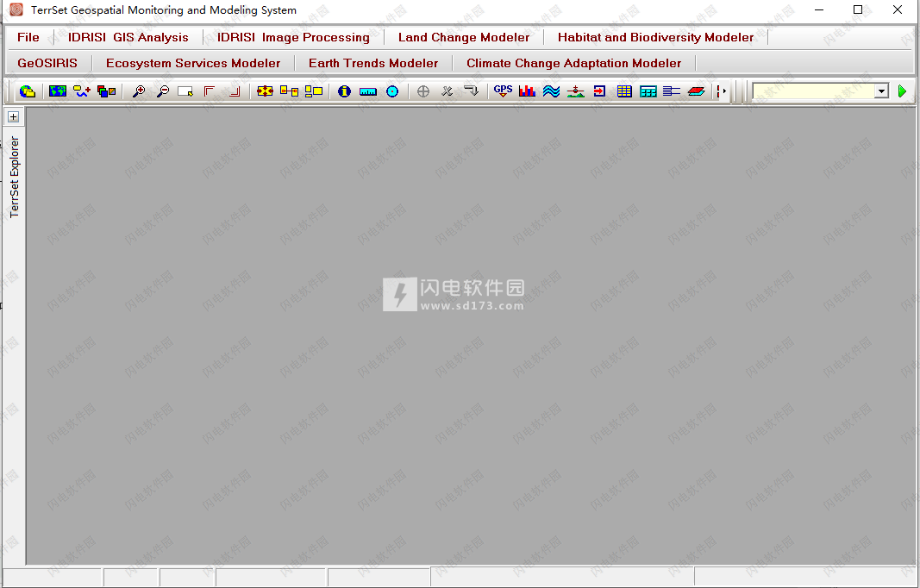This screenshot has width=920, height=588.
Task: Close the TerrSet window
Action: click(897, 9)
